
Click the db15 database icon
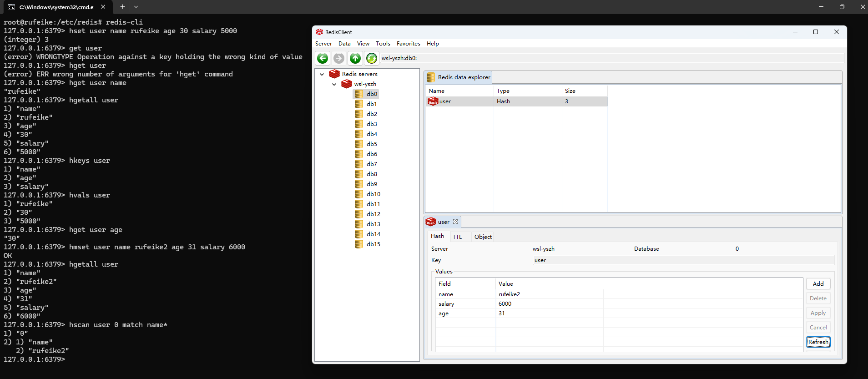359,244
